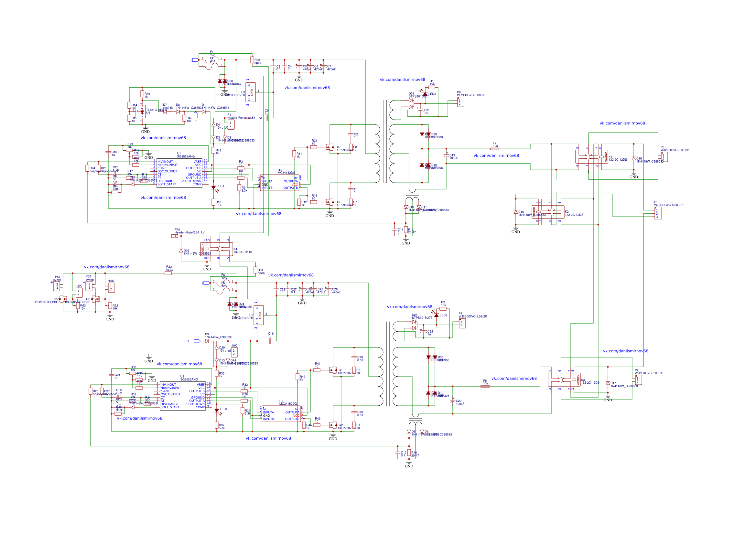Click the K2 relay symbol
This screenshot has height=534, width=756.
[548, 212]
